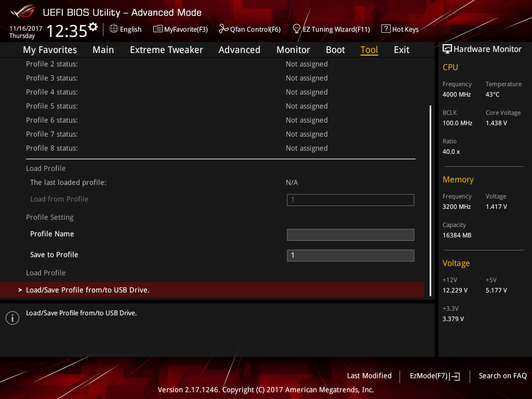Select the Profile Name label

tap(52, 234)
